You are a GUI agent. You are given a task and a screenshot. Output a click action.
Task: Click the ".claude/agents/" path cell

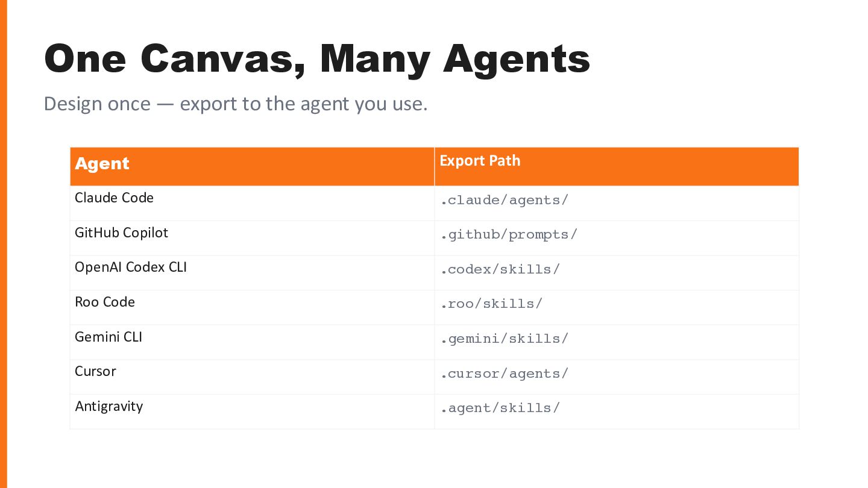(504, 200)
